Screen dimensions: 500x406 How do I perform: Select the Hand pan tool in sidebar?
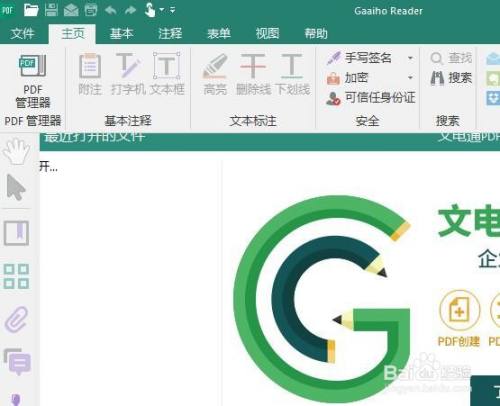point(16,152)
